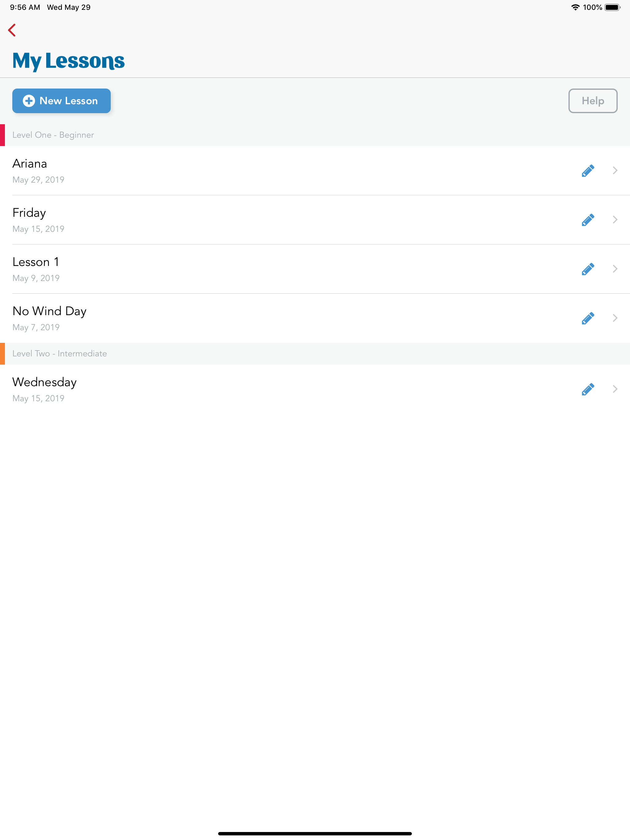Click the May 29, 2019 date under Ariana
Viewport: 630px width, 840px height.
tap(38, 180)
